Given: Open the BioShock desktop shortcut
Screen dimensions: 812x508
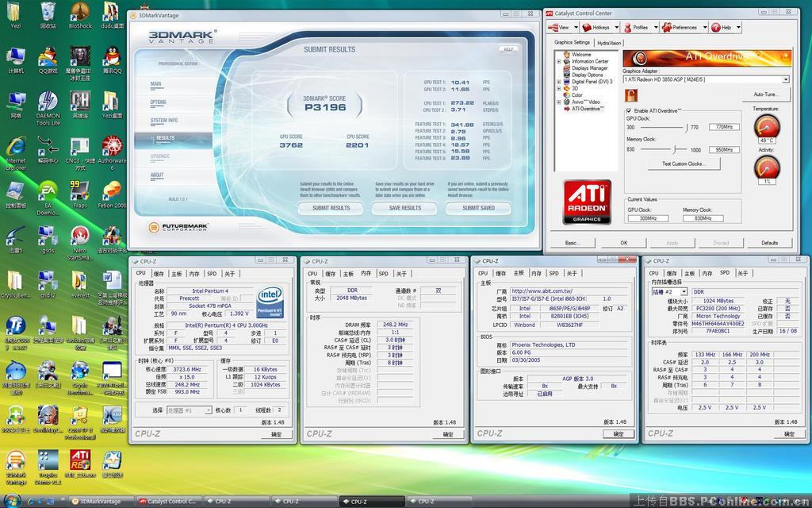Looking at the screenshot, I should tap(80, 13).
